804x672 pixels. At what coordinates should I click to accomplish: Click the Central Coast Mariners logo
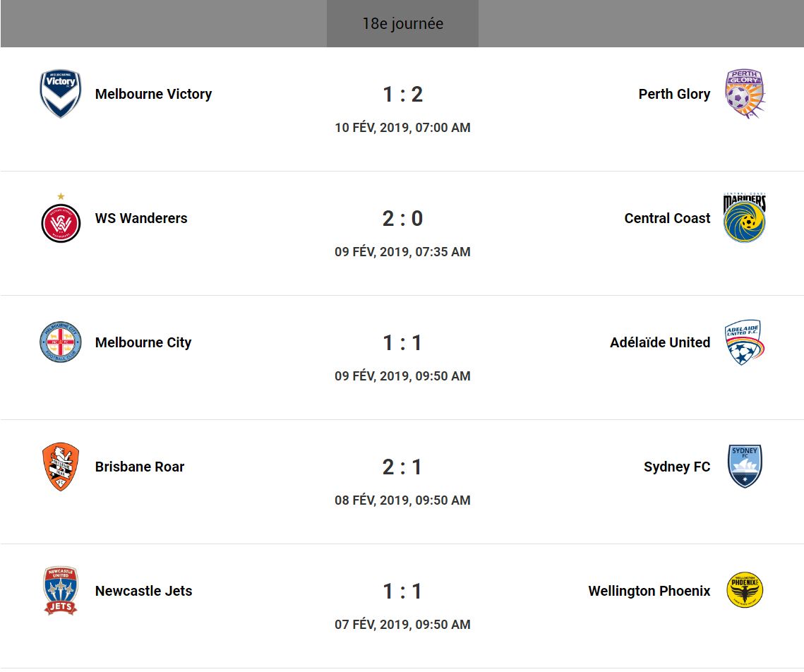click(745, 218)
